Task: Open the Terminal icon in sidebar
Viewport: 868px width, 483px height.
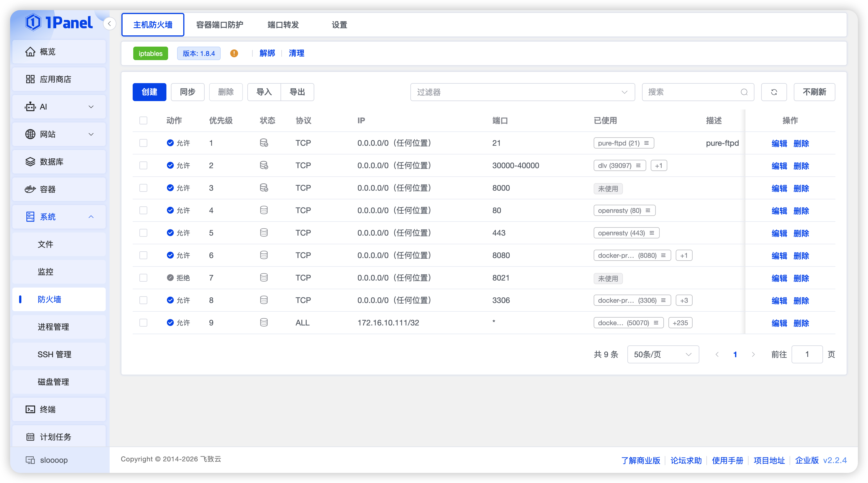Action: click(x=30, y=409)
